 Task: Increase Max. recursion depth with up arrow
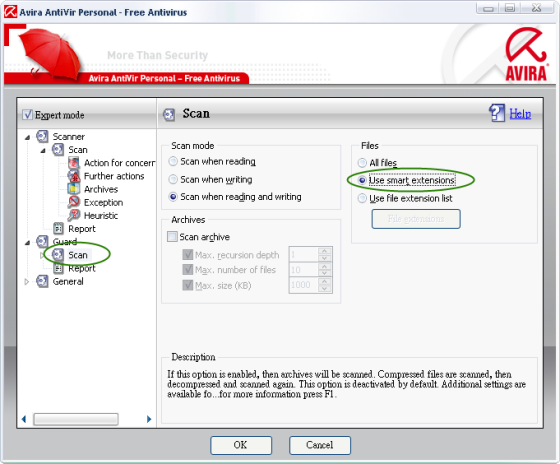tap(324, 251)
